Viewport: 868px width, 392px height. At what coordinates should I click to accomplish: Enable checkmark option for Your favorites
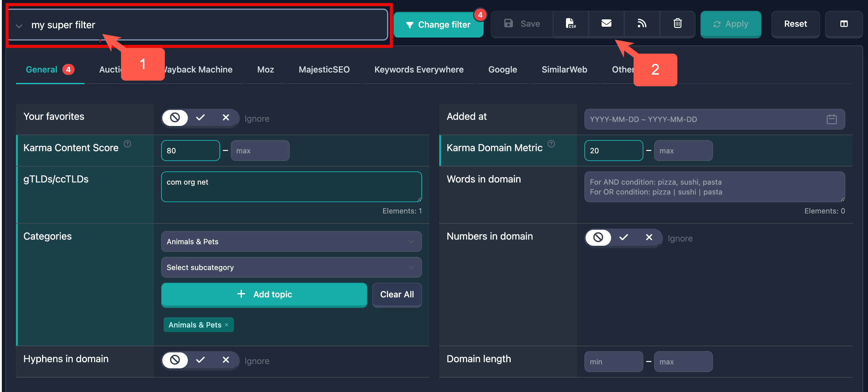tap(200, 118)
